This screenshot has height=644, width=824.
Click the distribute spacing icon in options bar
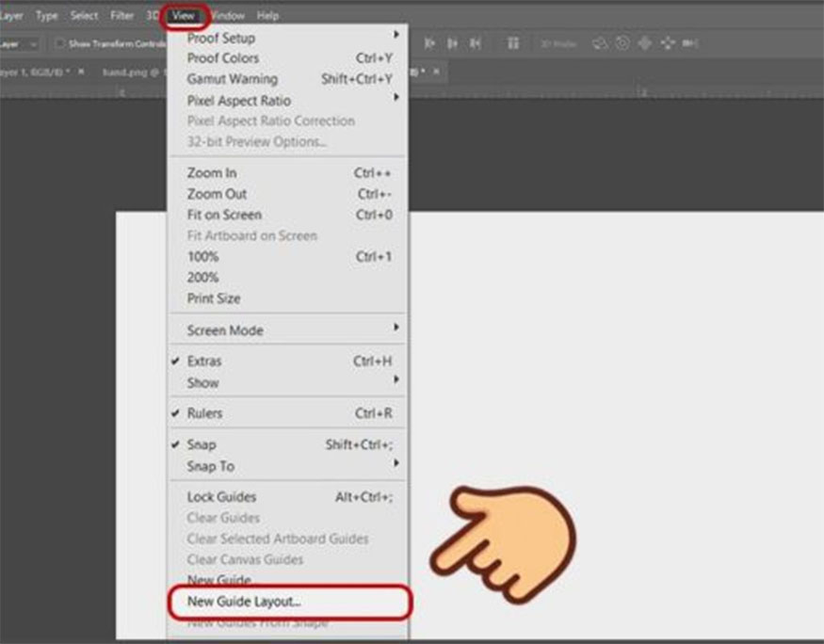[513, 43]
